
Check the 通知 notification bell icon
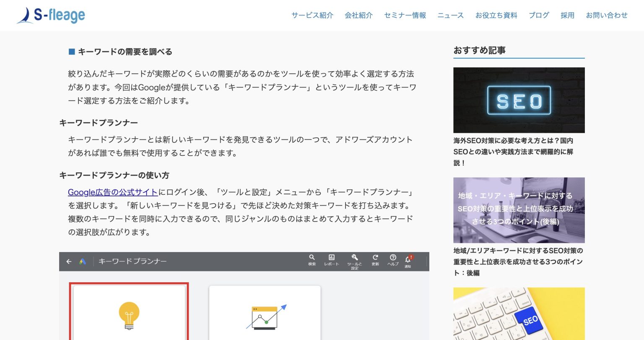[x=408, y=259]
